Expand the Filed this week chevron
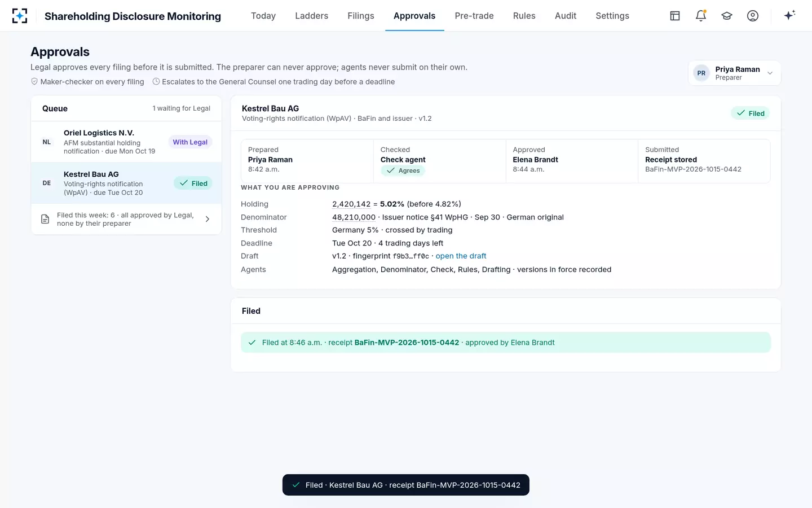 point(208,219)
